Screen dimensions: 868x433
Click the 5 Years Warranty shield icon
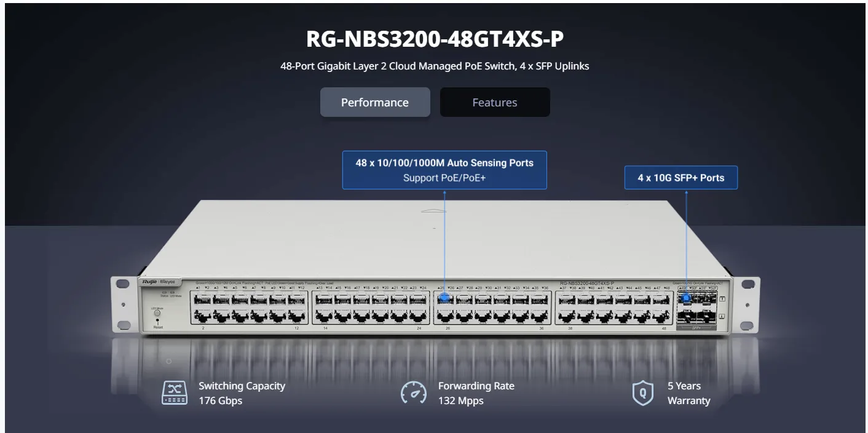click(x=643, y=392)
